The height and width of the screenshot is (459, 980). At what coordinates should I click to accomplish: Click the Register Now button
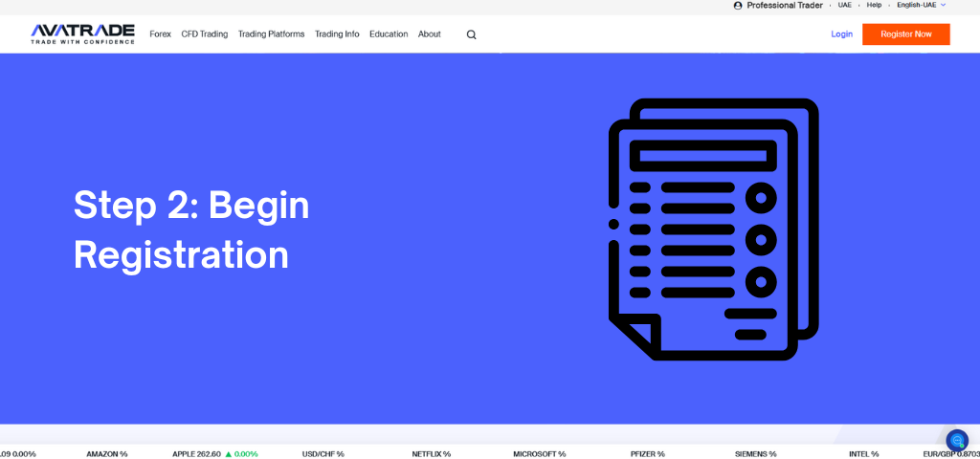tap(905, 34)
